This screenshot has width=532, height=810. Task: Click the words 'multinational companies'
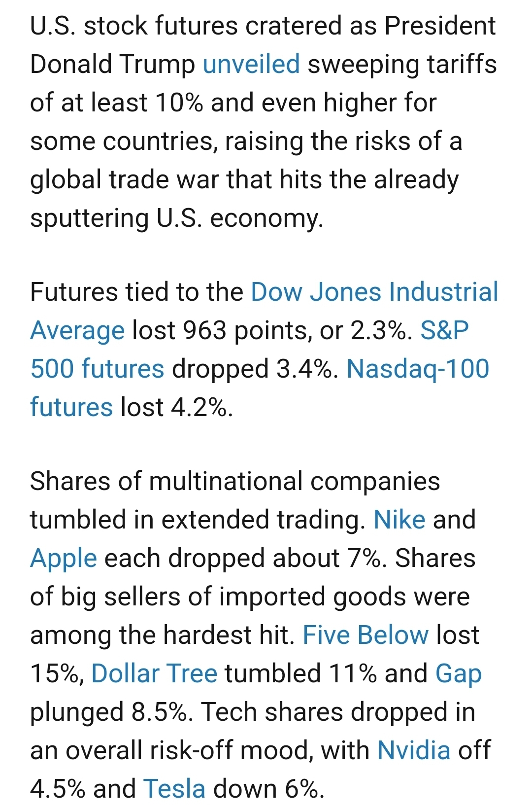pos(294,481)
